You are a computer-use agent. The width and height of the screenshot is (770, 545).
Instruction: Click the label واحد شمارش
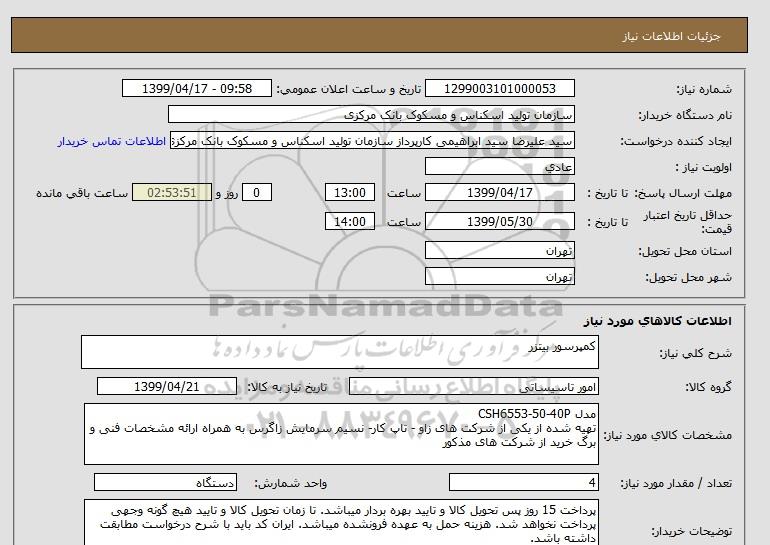(291, 484)
